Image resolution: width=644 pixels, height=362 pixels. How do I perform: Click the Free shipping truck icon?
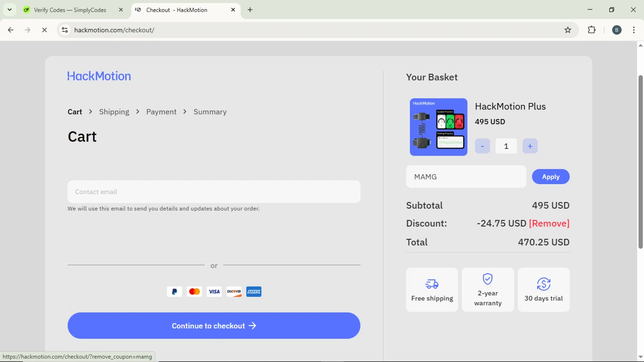tap(432, 284)
